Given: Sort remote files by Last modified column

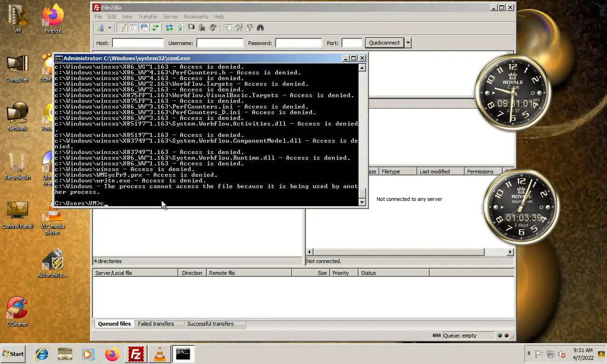Looking at the screenshot, I should point(440,172).
